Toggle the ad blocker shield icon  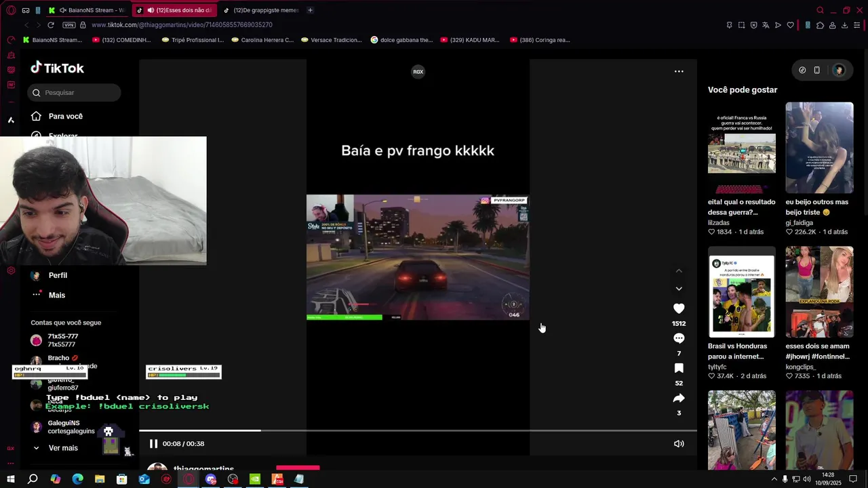pos(753,25)
